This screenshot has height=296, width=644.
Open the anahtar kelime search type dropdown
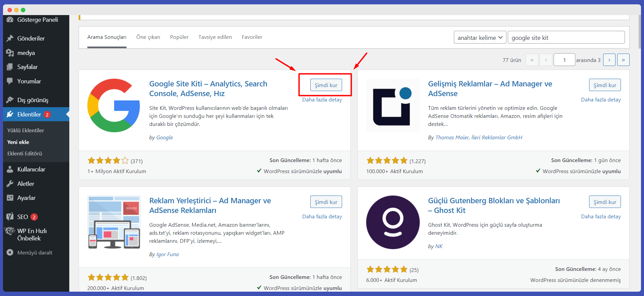480,38
